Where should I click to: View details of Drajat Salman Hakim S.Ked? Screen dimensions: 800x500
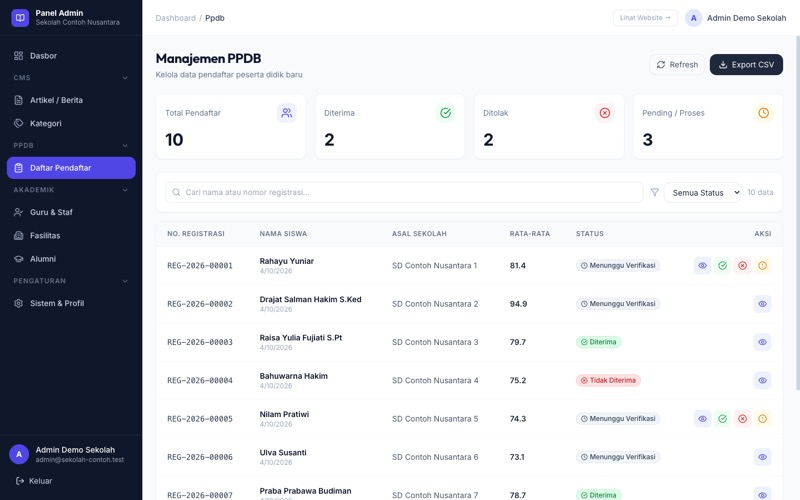(762, 304)
